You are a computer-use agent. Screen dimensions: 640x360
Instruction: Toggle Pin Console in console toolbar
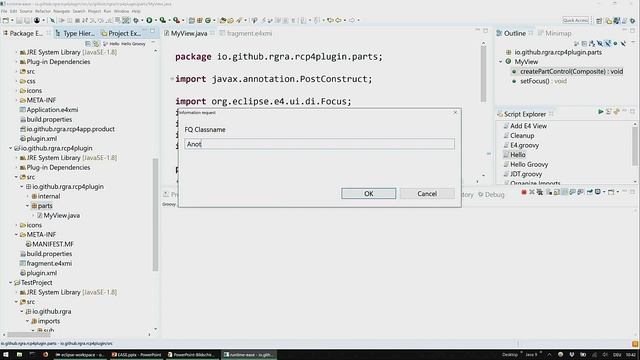(x=590, y=192)
